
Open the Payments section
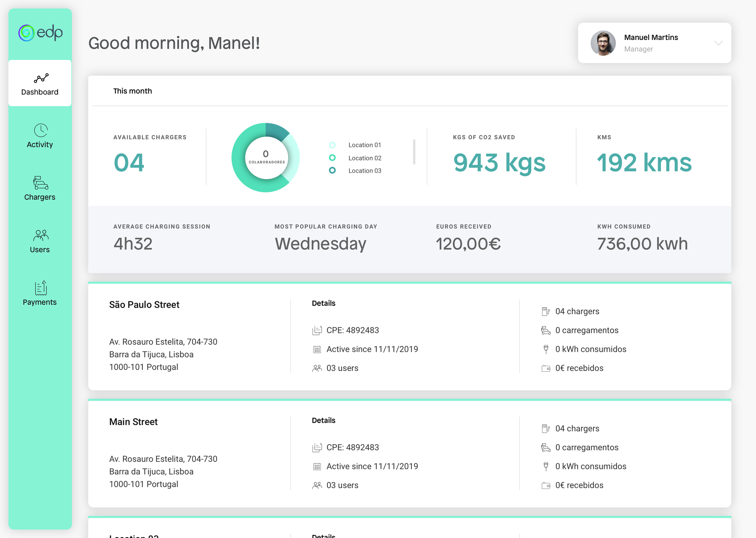(40, 294)
